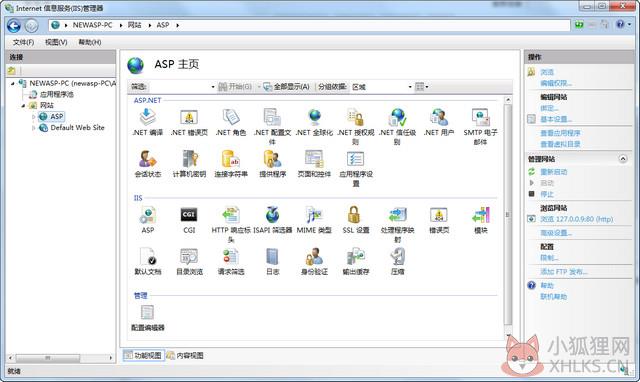Click the 编辑权限... link
The width and height of the screenshot is (640, 382).
coord(556,83)
